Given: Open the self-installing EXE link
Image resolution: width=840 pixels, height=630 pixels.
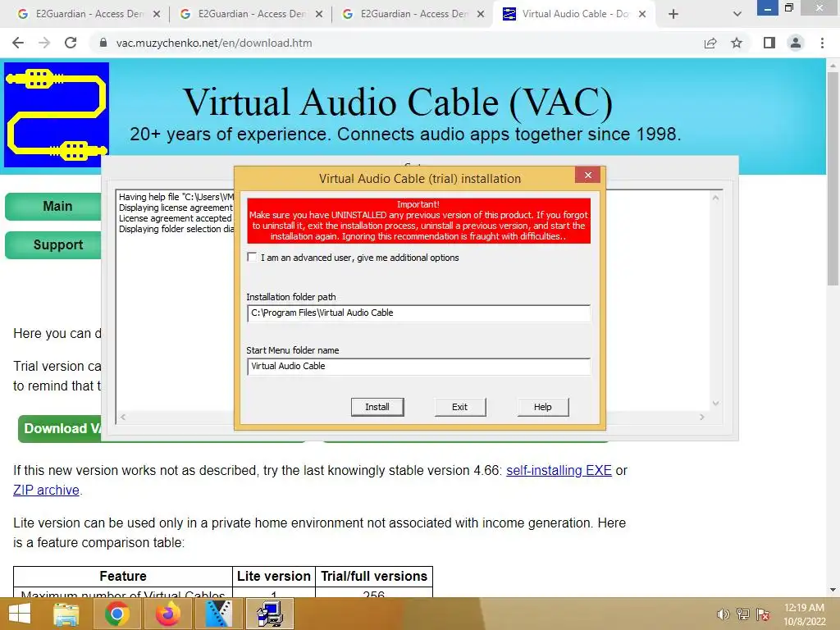Looking at the screenshot, I should click(x=559, y=470).
